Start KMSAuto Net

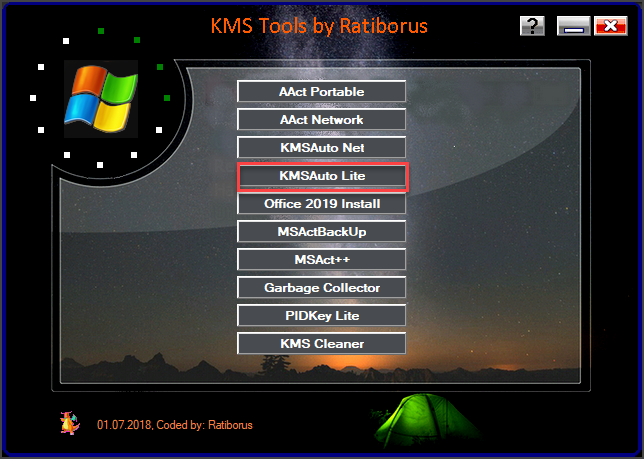(x=321, y=148)
